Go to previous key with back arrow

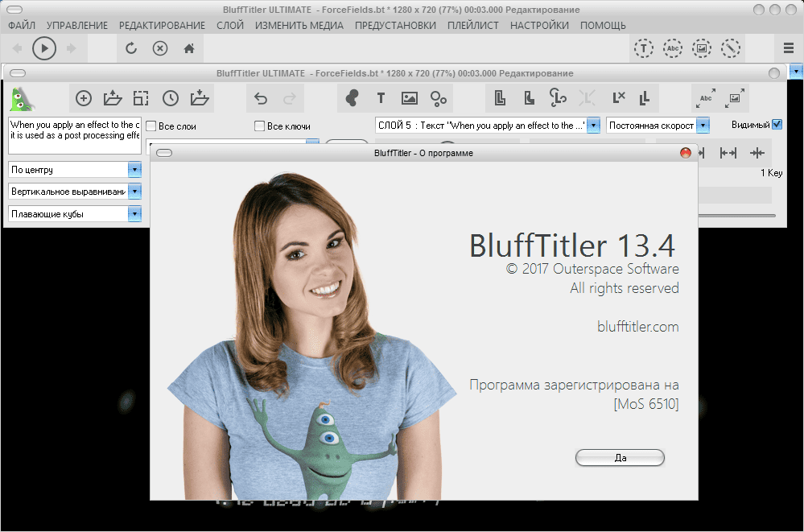(x=18, y=48)
